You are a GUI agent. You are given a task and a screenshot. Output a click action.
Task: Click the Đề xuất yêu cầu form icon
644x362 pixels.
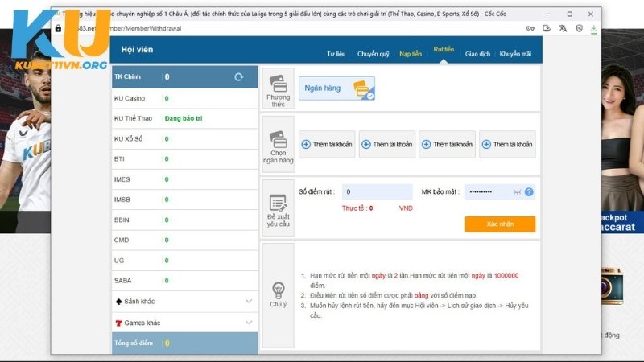tap(279, 204)
